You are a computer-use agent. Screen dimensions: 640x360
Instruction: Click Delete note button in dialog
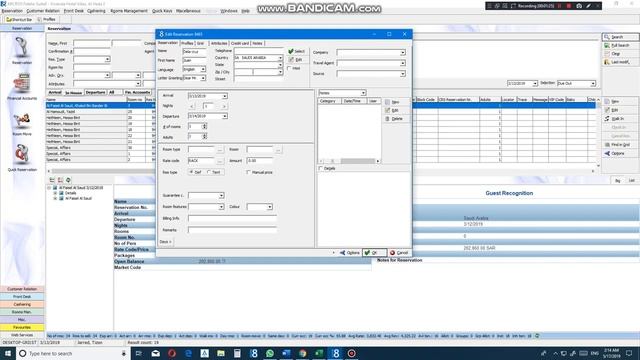click(x=396, y=119)
